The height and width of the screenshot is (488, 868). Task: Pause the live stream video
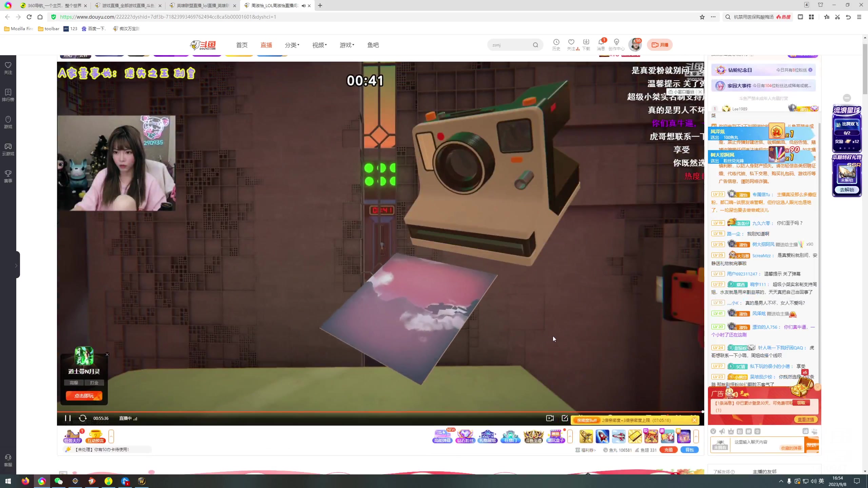(67, 418)
